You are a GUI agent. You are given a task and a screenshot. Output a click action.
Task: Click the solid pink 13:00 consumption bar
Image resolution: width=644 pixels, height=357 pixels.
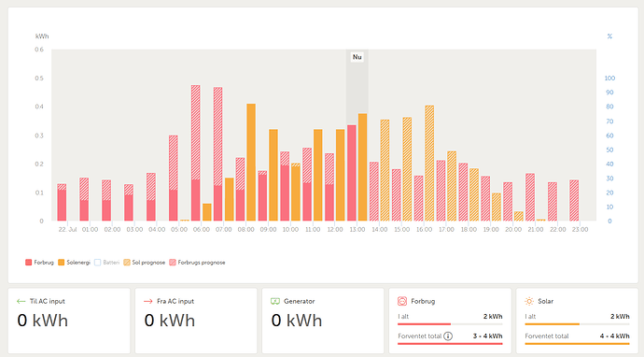pos(352,173)
